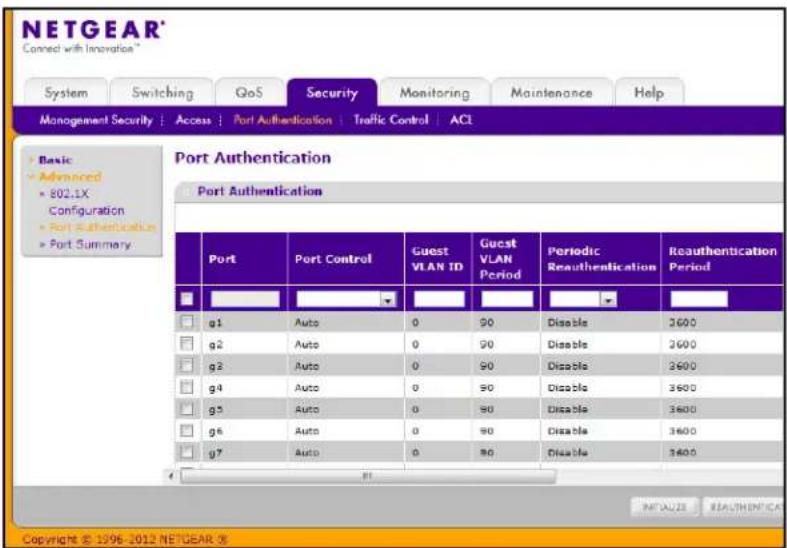
Task: Open 802.1X Configuration in sidebar
Action: (x=86, y=202)
